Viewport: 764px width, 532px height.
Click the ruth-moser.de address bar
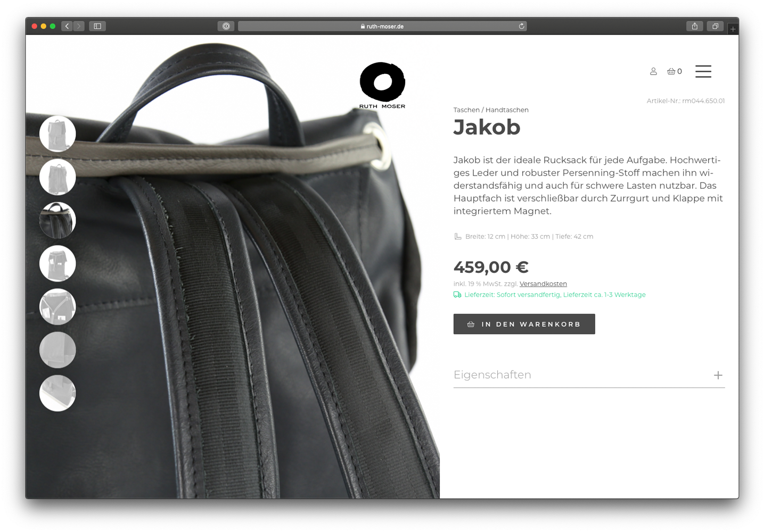click(x=382, y=26)
